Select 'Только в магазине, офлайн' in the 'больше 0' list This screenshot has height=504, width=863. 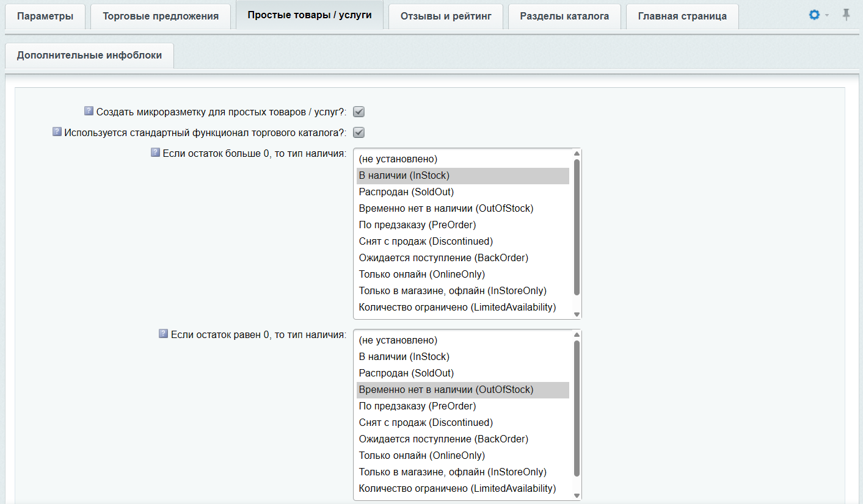tap(463, 291)
